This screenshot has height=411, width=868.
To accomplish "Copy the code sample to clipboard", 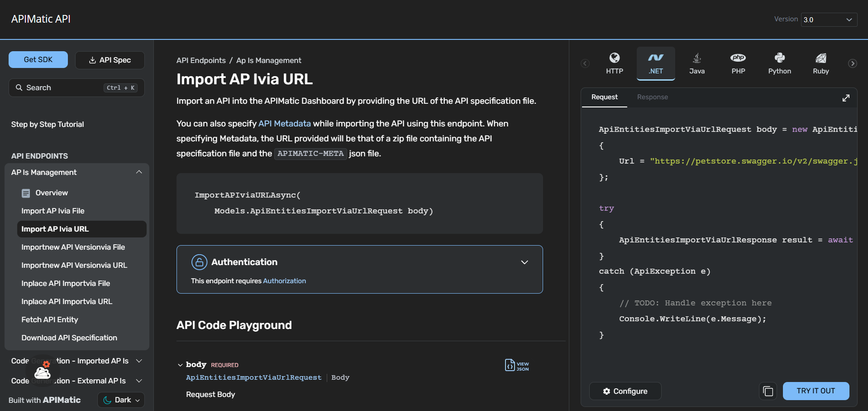I will (x=768, y=391).
